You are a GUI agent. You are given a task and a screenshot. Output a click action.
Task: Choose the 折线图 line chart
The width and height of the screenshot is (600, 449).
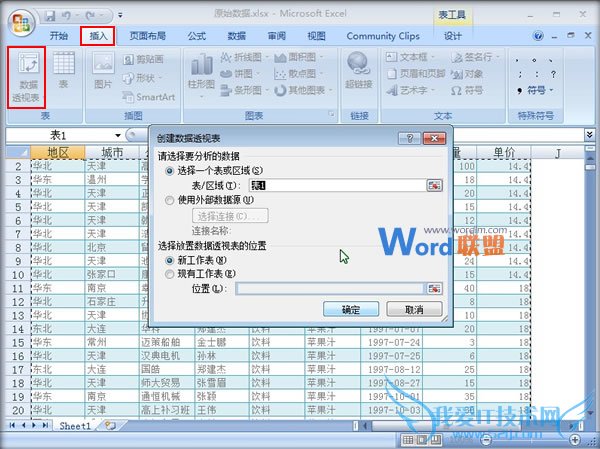243,57
